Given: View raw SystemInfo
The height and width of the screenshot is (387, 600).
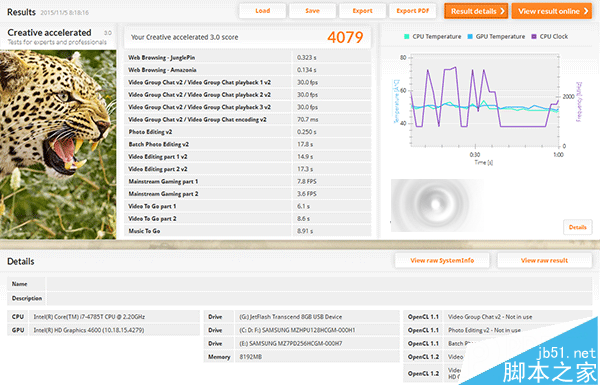Looking at the screenshot, I should point(442,260).
